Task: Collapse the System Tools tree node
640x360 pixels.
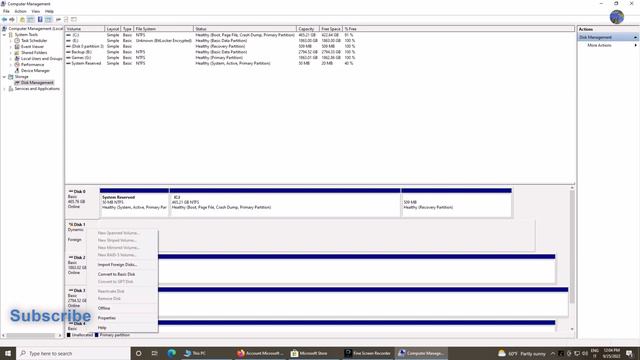Action: 4,35
